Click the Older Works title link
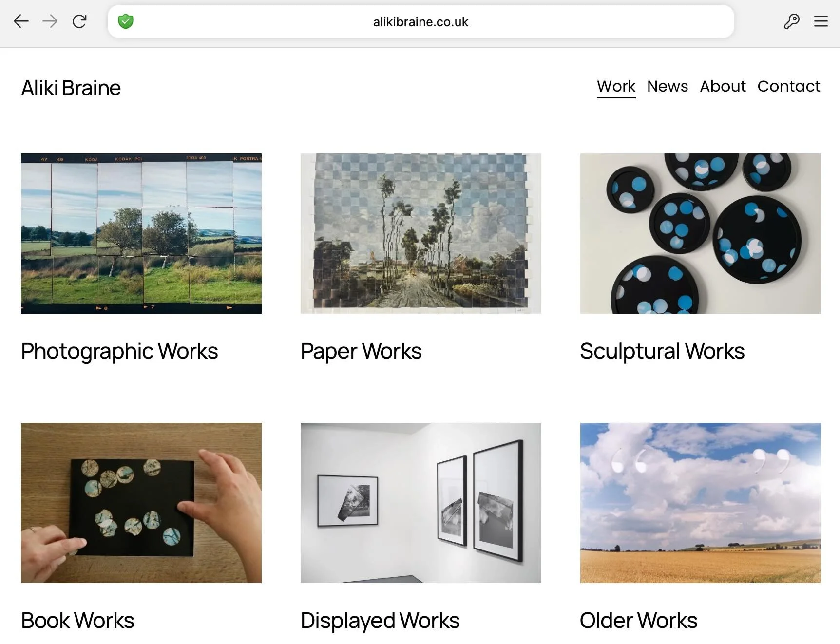The height and width of the screenshot is (644, 840). (638, 621)
